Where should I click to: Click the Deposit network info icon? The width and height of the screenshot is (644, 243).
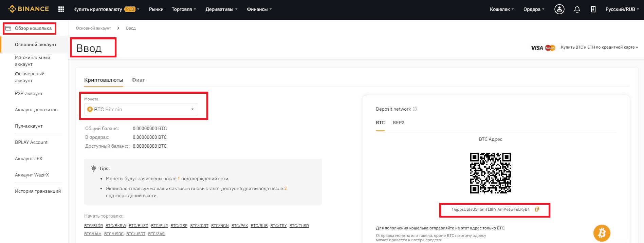(415, 109)
